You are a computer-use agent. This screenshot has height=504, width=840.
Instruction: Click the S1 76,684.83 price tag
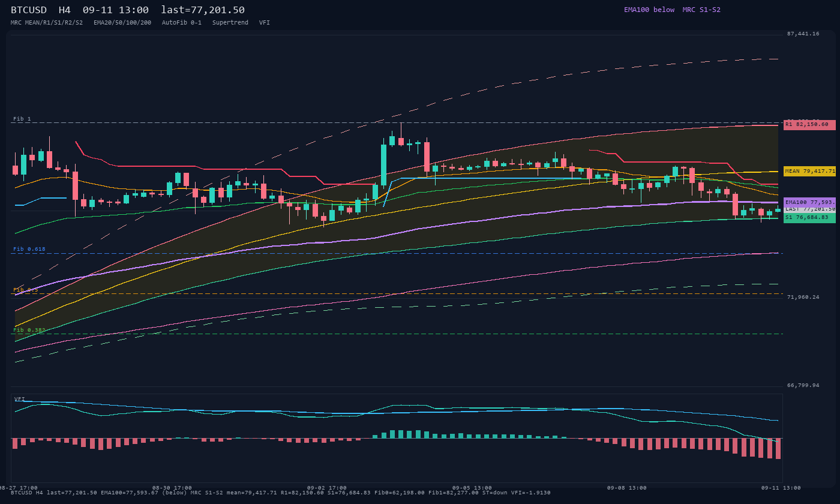(x=809, y=218)
